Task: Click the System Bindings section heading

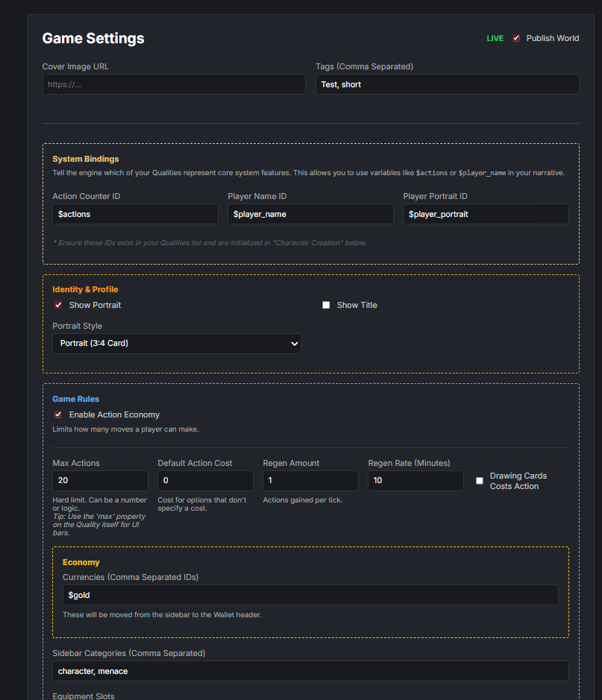Action: tap(86, 159)
